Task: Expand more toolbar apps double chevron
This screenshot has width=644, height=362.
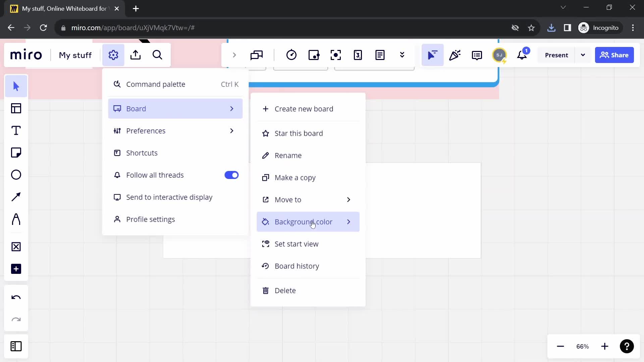Action: point(402,55)
